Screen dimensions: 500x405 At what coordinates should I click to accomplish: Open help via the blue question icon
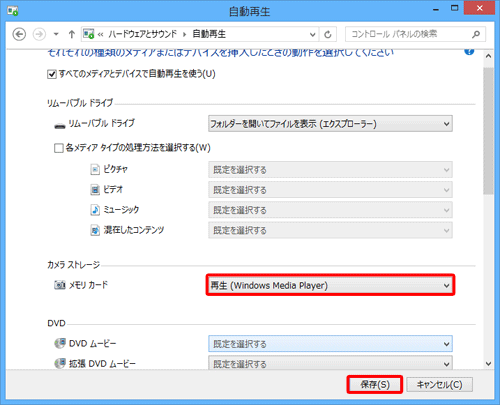pyautogui.click(x=469, y=51)
